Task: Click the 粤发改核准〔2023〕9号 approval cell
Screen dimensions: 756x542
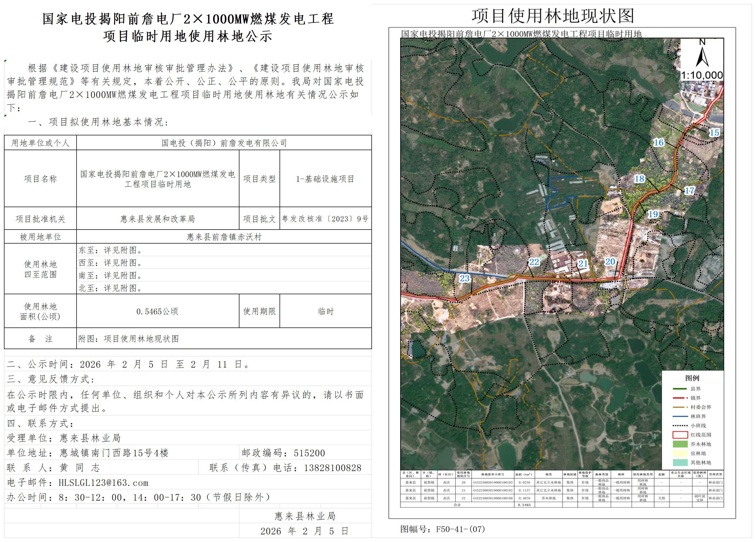Action: [325, 218]
